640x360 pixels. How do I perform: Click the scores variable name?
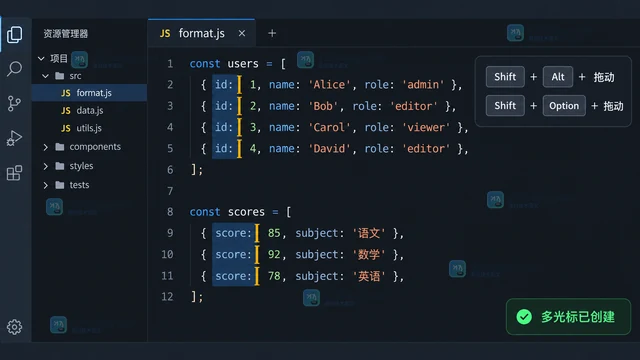[x=246, y=212]
